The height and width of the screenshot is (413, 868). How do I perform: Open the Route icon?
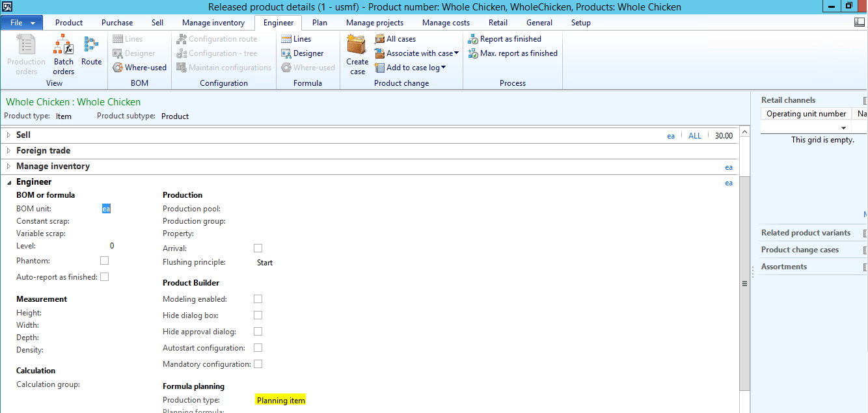pos(91,51)
